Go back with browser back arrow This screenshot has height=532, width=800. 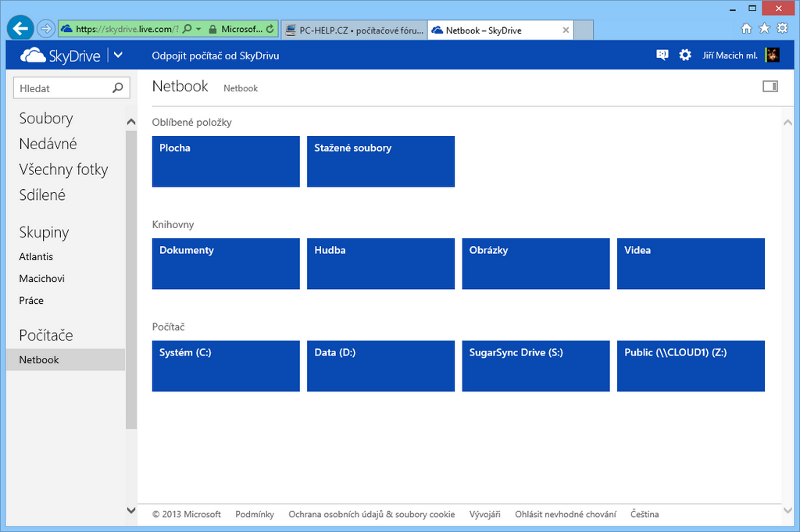pos(20,29)
